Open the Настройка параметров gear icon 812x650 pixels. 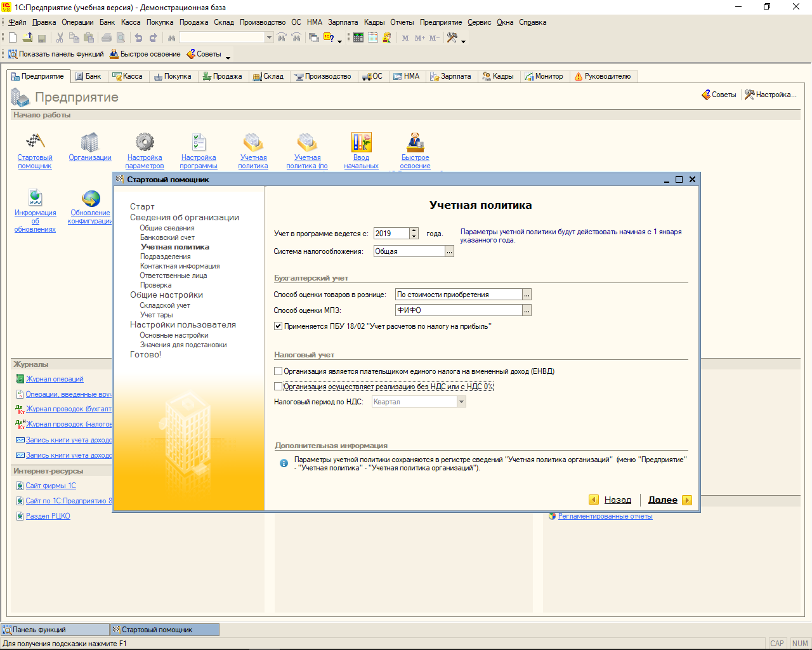tap(145, 142)
